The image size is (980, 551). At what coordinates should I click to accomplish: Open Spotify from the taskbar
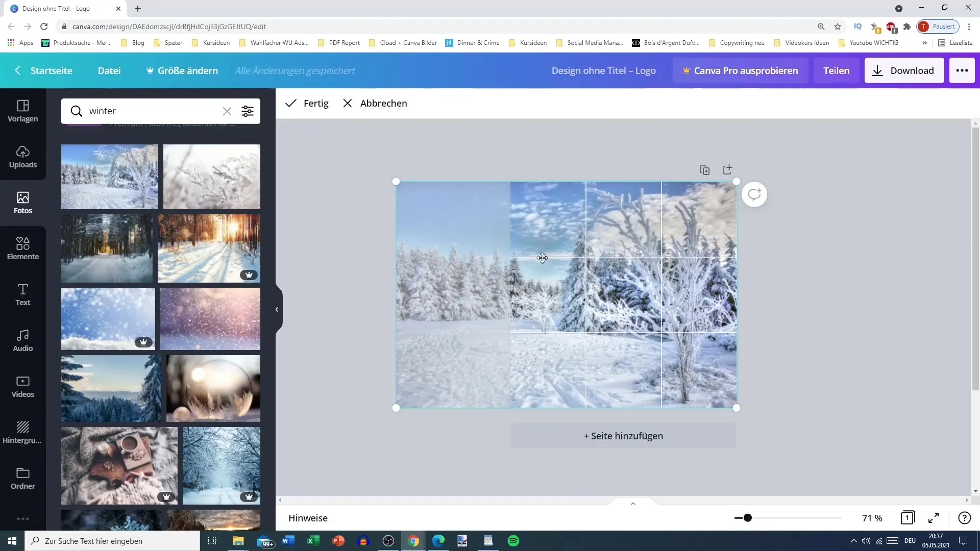click(x=513, y=541)
